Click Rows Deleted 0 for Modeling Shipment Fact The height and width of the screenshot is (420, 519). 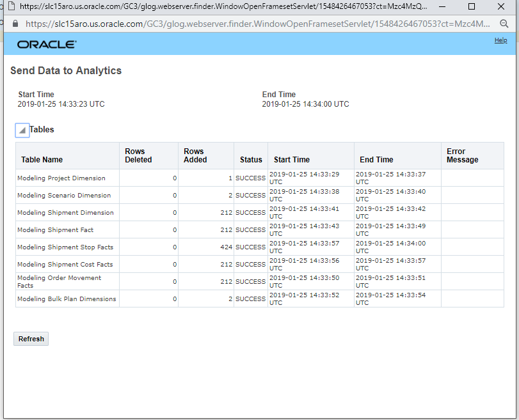pyautogui.click(x=175, y=230)
